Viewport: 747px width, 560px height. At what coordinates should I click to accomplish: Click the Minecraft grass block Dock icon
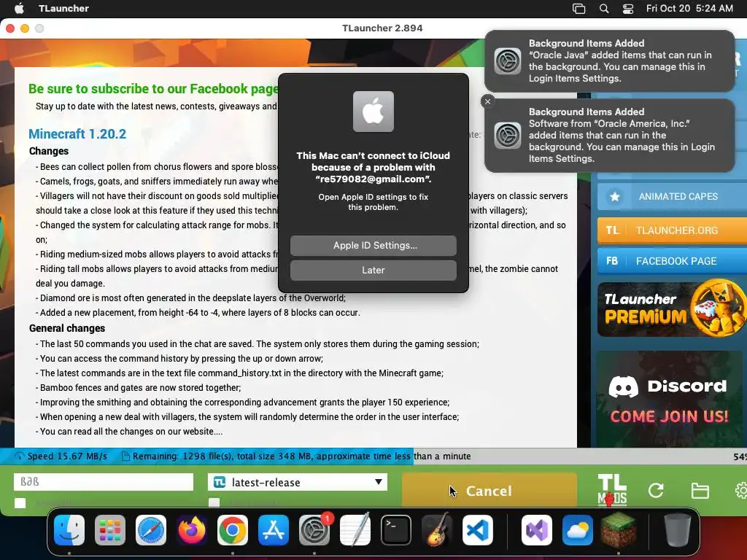[x=619, y=530]
